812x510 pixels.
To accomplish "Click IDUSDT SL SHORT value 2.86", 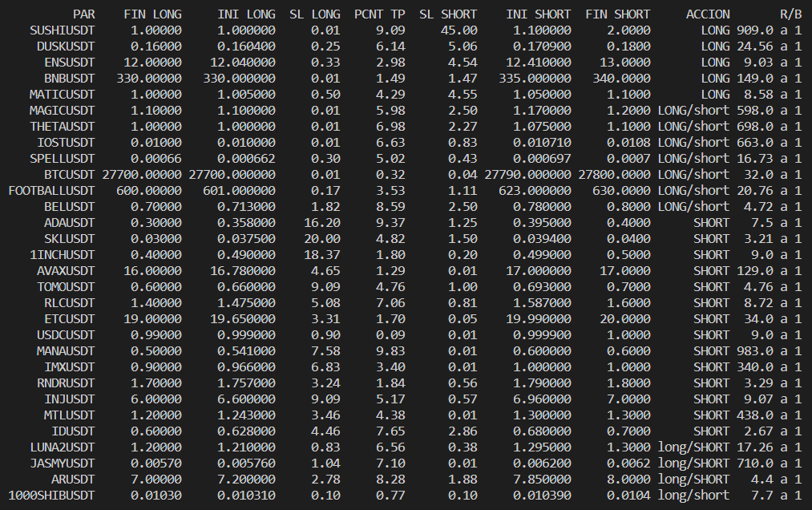I will [463, 431].
